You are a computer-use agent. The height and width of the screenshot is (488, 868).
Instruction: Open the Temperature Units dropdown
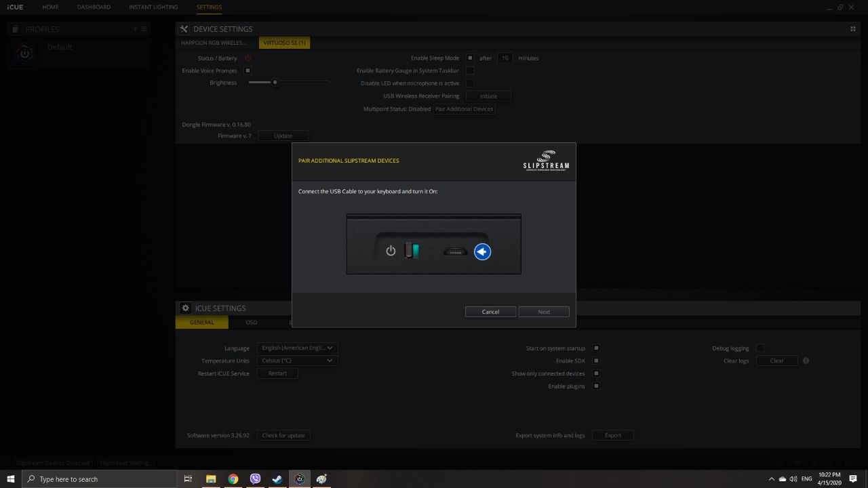(298, 361)
